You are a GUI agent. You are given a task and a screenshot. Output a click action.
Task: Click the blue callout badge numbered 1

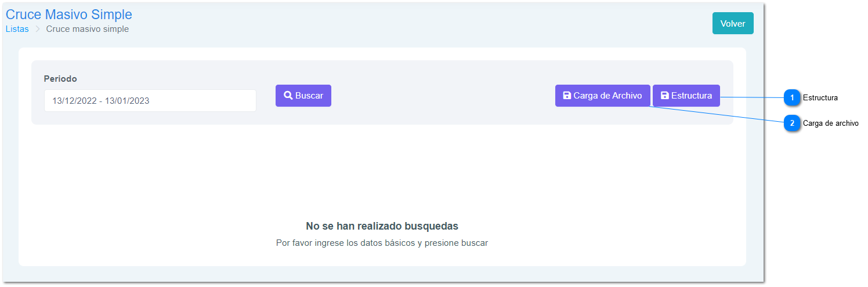tap(792, 98)
